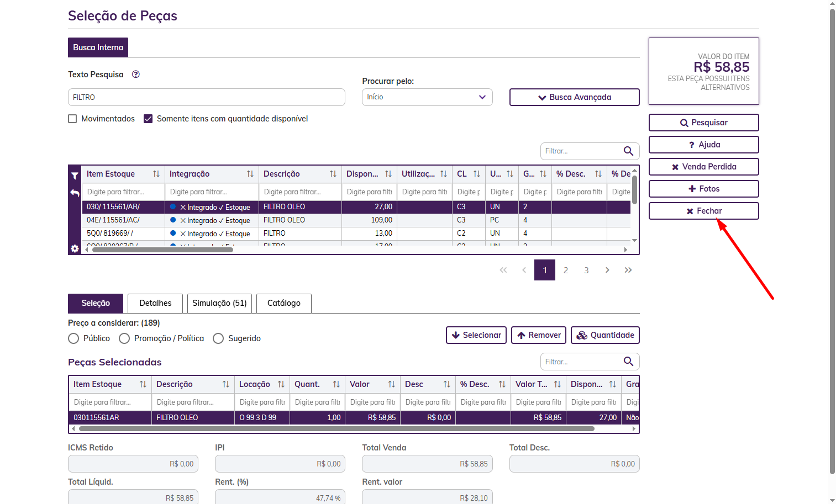Viewport: 836px width, 504px height.
Task: Click the undo arrow icon on parts grid
Action: click(75, 193)
